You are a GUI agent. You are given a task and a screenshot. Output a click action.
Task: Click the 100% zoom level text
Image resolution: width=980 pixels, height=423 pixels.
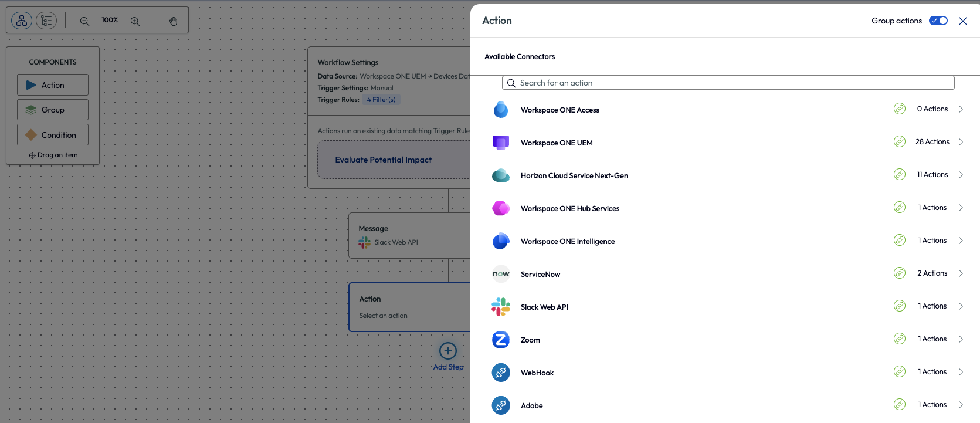tap(110, 20)
